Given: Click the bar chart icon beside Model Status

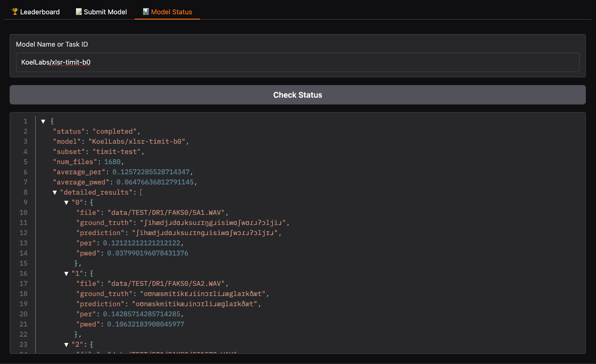Looking at the screenshot, I should (x=146, y=12).
